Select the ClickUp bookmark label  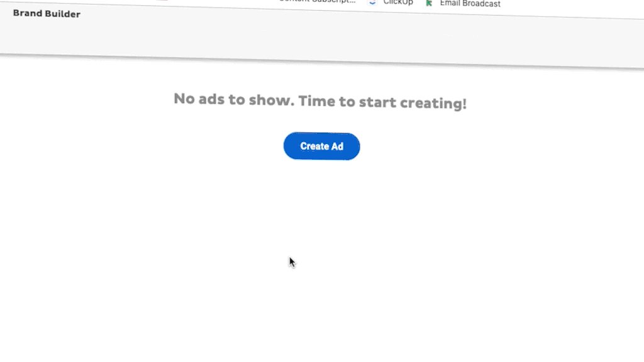[x=398, y=3]
